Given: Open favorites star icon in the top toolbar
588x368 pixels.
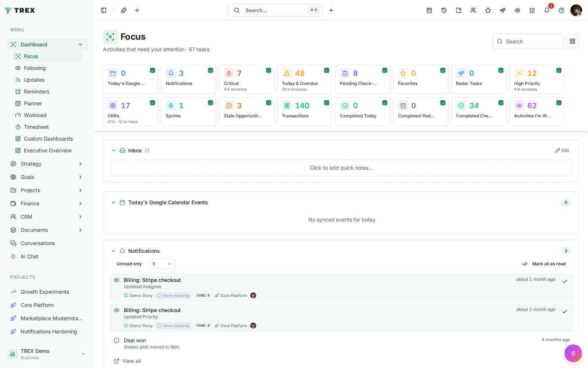Looking at the screenshot, I should tap(488, 10).
